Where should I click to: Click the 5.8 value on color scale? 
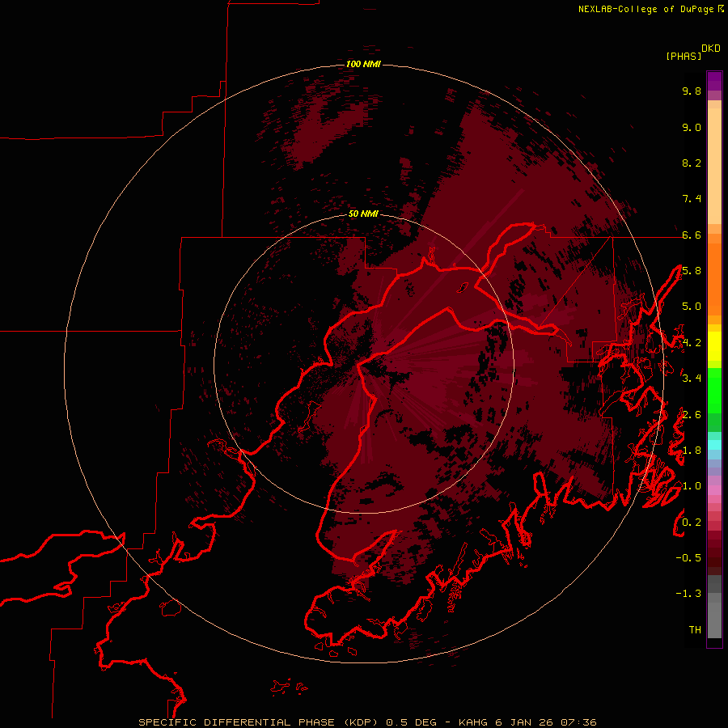[692, 271]
